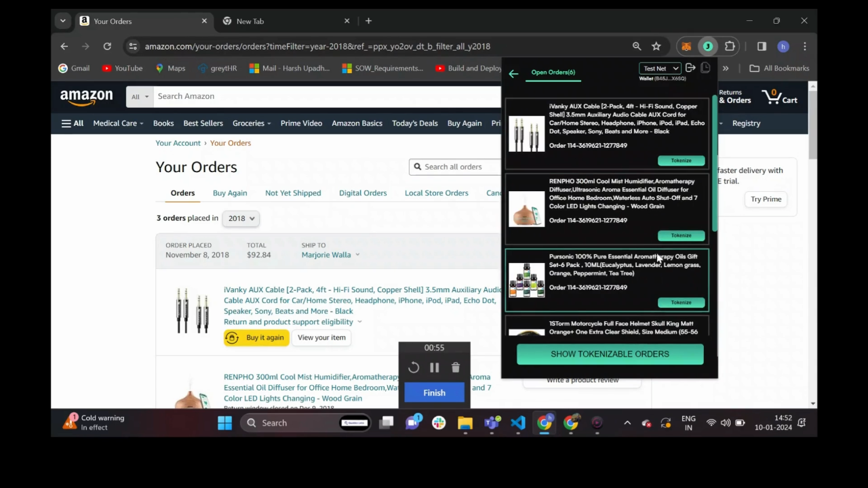Tokenize the iVanky AUX Cable order

coord(681,161)
